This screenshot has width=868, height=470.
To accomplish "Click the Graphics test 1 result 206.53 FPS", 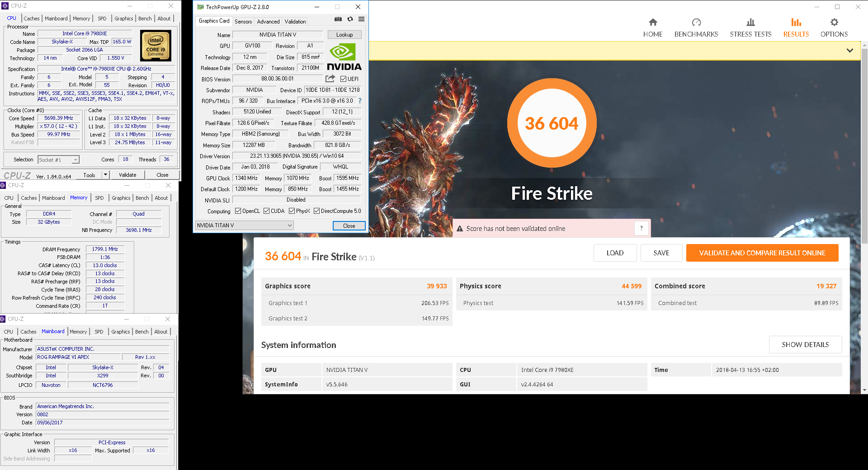I will (x=435, y=303).
